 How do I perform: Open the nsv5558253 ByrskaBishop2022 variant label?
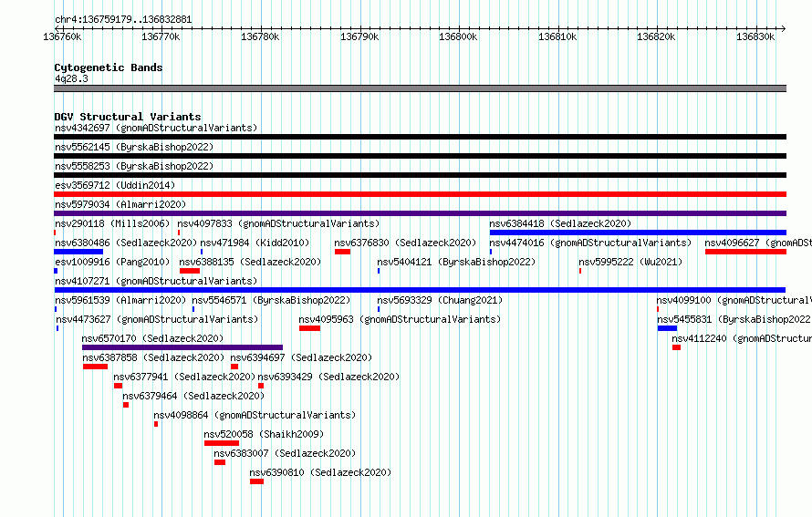click(x=134, y=166)
